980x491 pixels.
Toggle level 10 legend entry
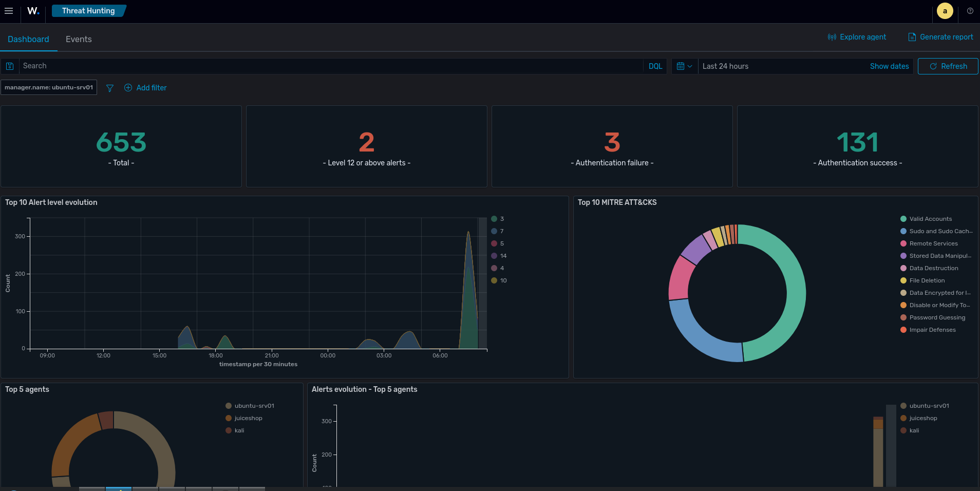point(499,280)
